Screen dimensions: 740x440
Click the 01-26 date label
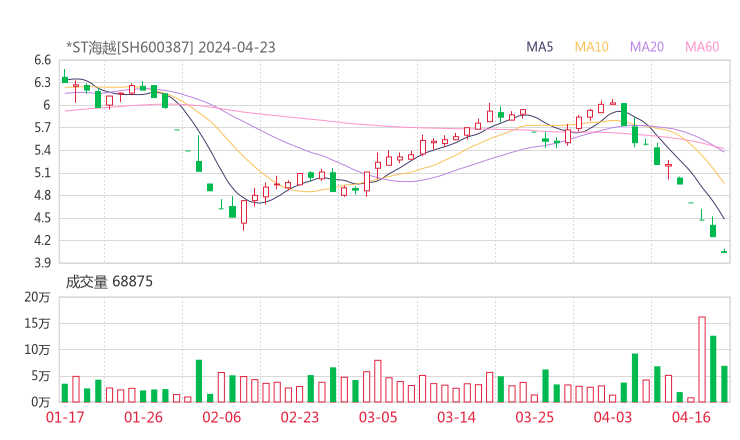(143, 417)
